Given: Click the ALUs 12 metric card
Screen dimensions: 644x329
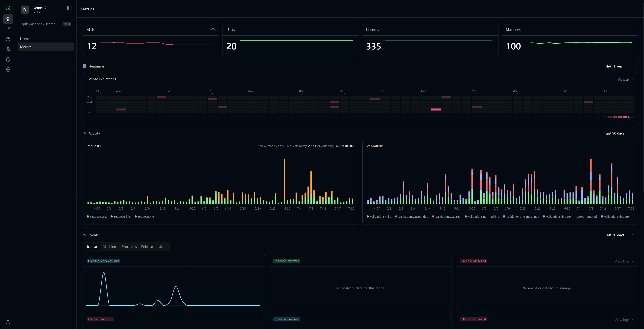Looking at the screenshot, I should pos(151,40).
